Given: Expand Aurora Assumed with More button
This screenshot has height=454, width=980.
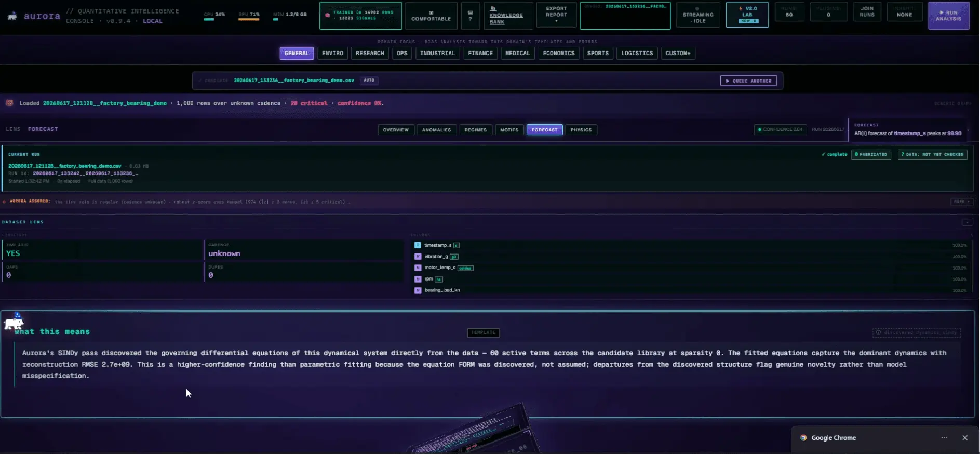Looking at the screenshot, I should pos(962,202).
